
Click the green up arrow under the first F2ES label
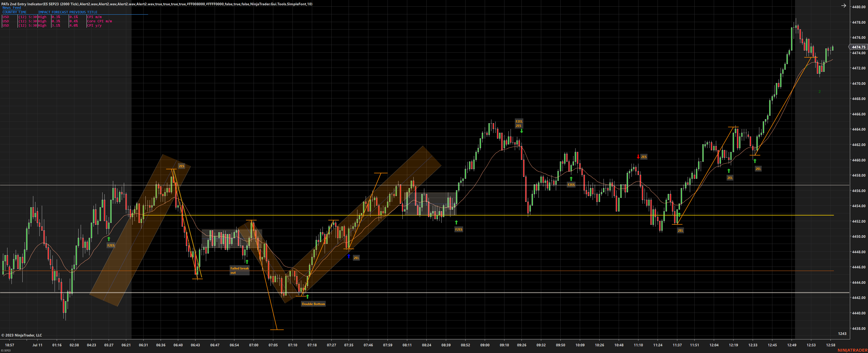(109, 239)
